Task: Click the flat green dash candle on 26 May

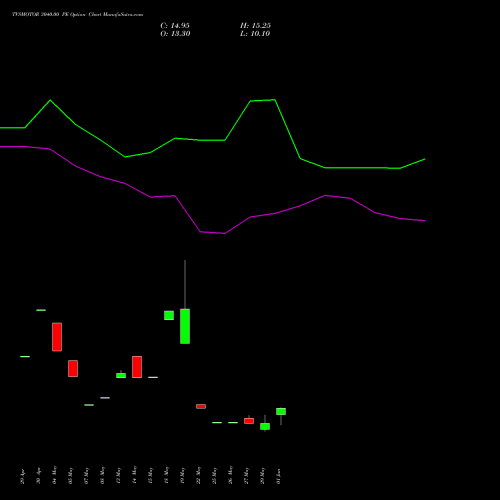Action: (233, 422)
